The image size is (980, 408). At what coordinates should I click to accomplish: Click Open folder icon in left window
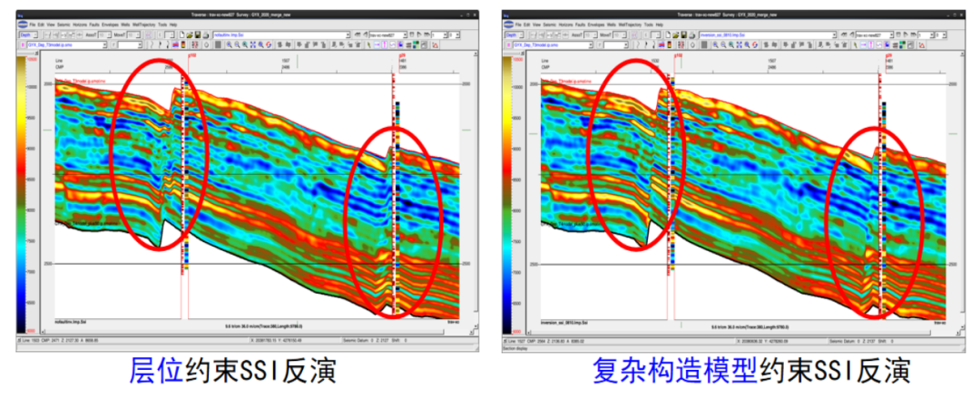[190, 35]
